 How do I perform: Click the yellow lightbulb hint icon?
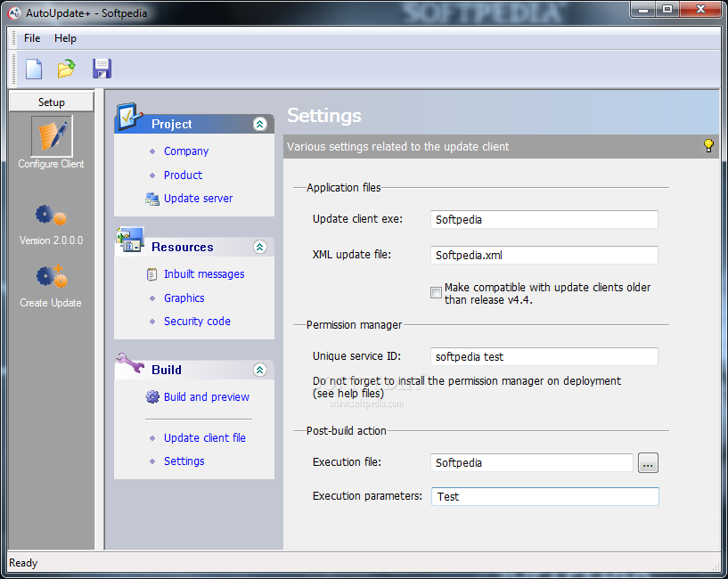[708, 146]
